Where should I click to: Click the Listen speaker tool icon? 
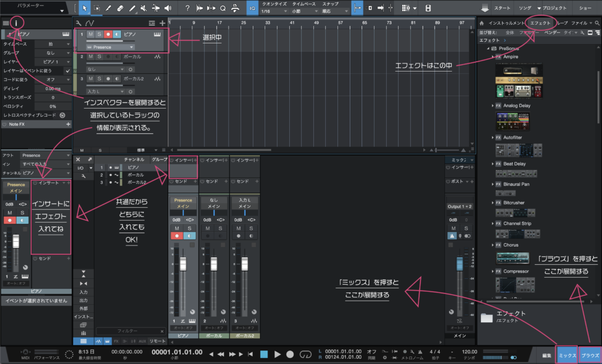[x=169, y=8]
